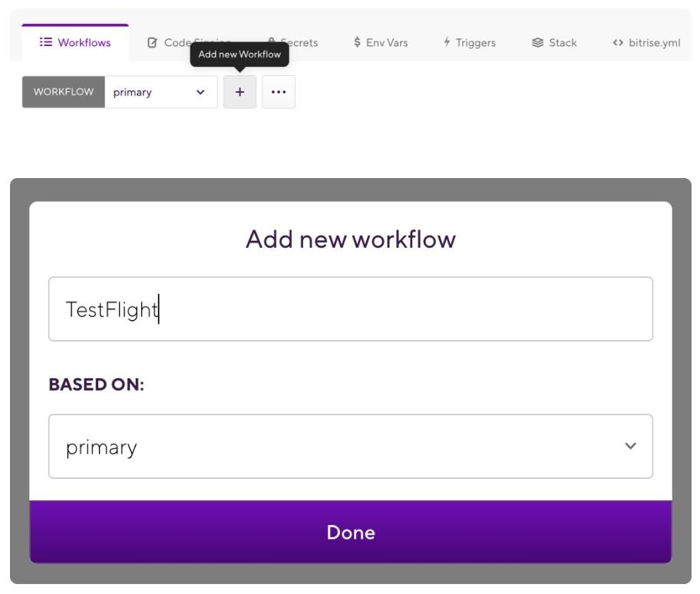Viewport: 700px width, 594px height.
Task: Click the list icon on Workflows tab
Action: pos(45,43)
